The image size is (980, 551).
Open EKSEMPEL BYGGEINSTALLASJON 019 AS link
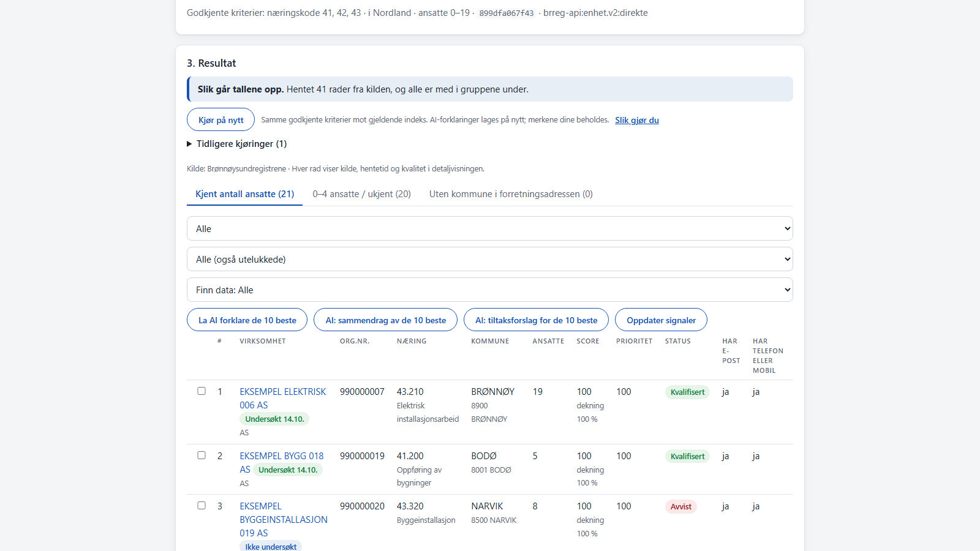click(284, 520)
